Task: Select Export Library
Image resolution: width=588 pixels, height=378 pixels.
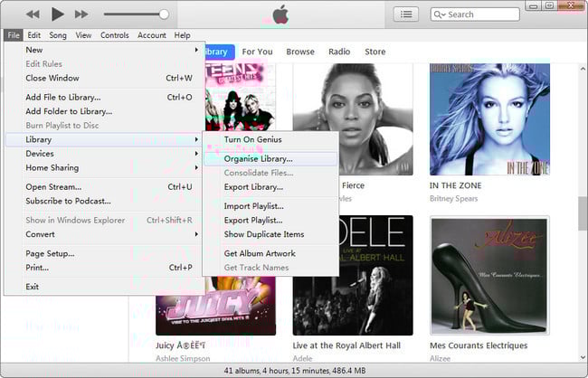Action: click(270, 187)
